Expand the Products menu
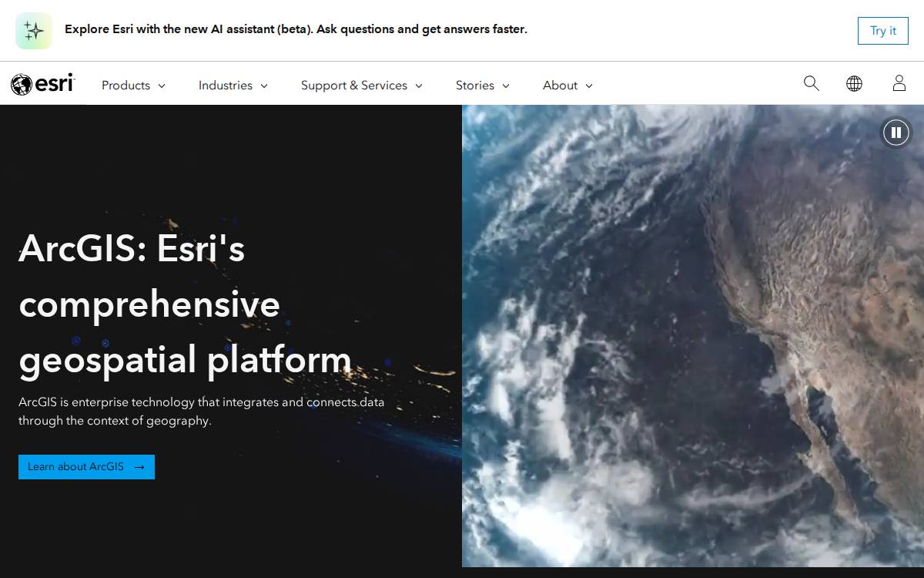 click(133, 86)
